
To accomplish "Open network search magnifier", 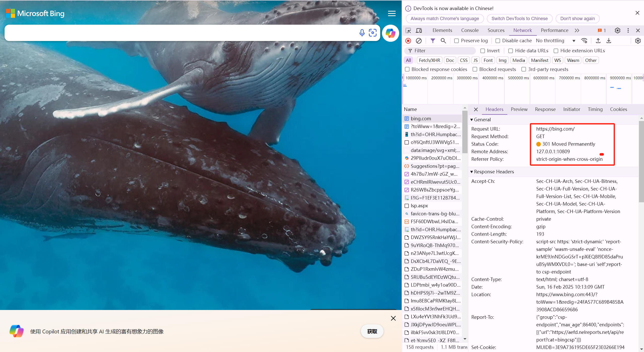I will 443,41.
